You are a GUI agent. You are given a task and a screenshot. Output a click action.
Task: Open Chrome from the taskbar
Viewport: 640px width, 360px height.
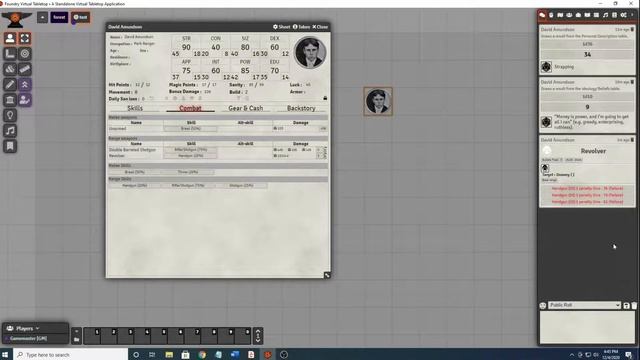pos(202,355)
